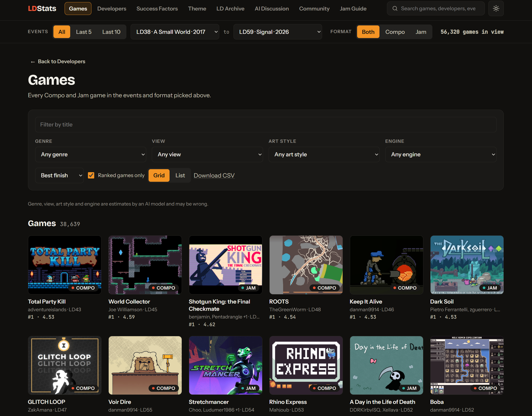Open the Stretchmancer thumbnail

click(226, 365)
